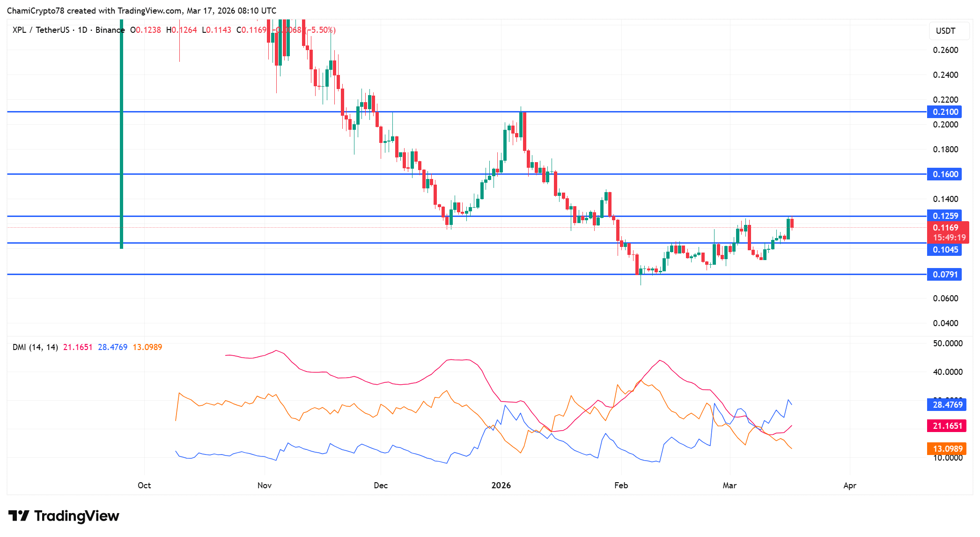Viewport: 980px width, 537px height.
Task: Click the 0.0791 blue price label
Action: [944, 275]
